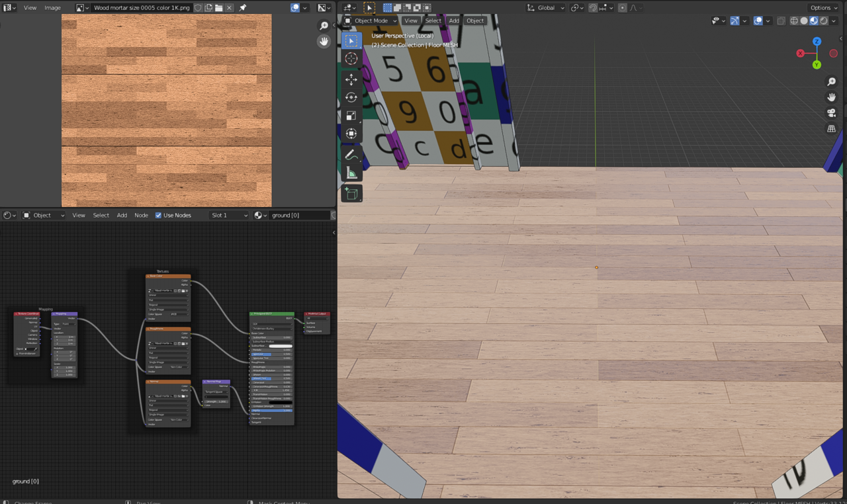
Task: Click the viewport pan hand gizmo
Action: (x=832, y=97)
